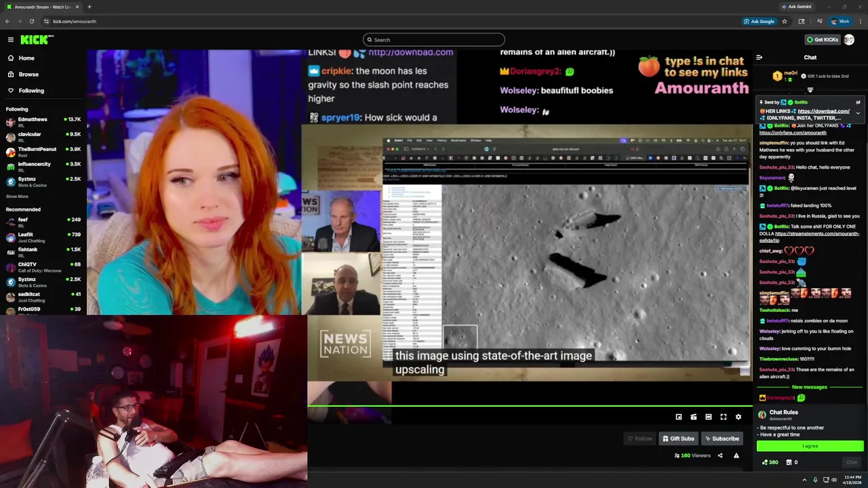Open a new browser tab
The height and width of the screenshot is (488, 868).
(89, 7)
